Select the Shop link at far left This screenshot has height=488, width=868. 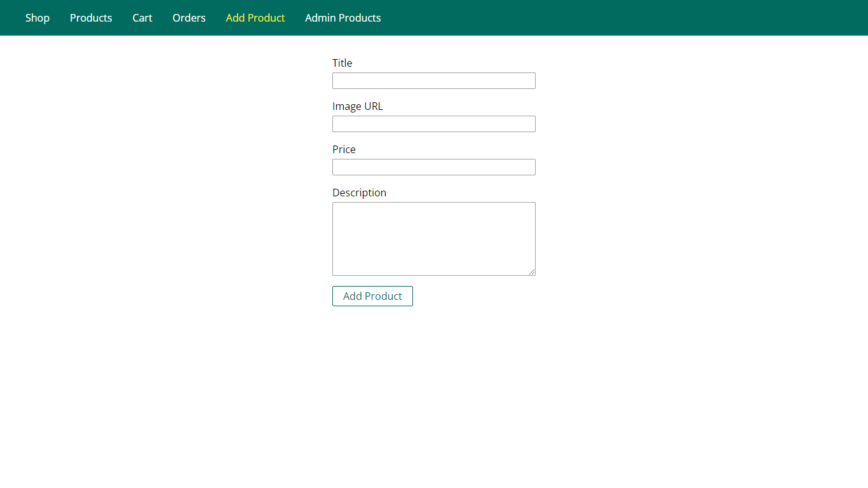click(x=37, y=18)
